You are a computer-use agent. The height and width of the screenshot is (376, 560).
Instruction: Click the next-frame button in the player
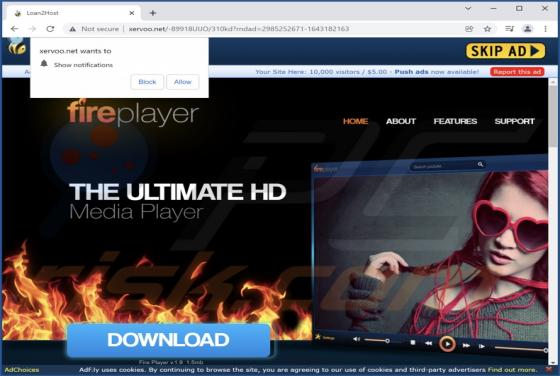[481, 346]
